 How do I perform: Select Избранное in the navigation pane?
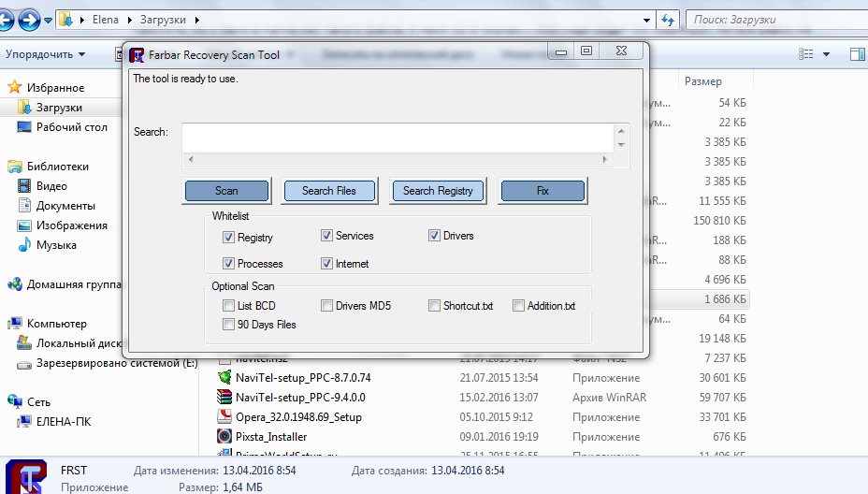click(55, 88)
